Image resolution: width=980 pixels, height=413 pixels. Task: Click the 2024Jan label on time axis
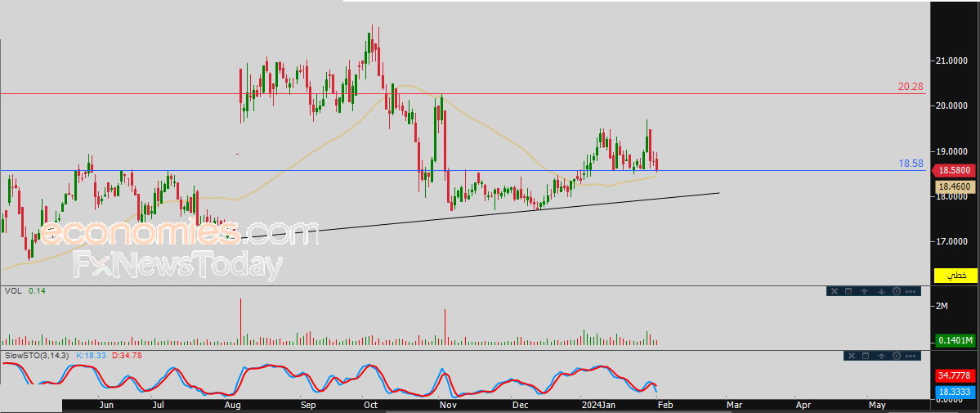[598, 405]
